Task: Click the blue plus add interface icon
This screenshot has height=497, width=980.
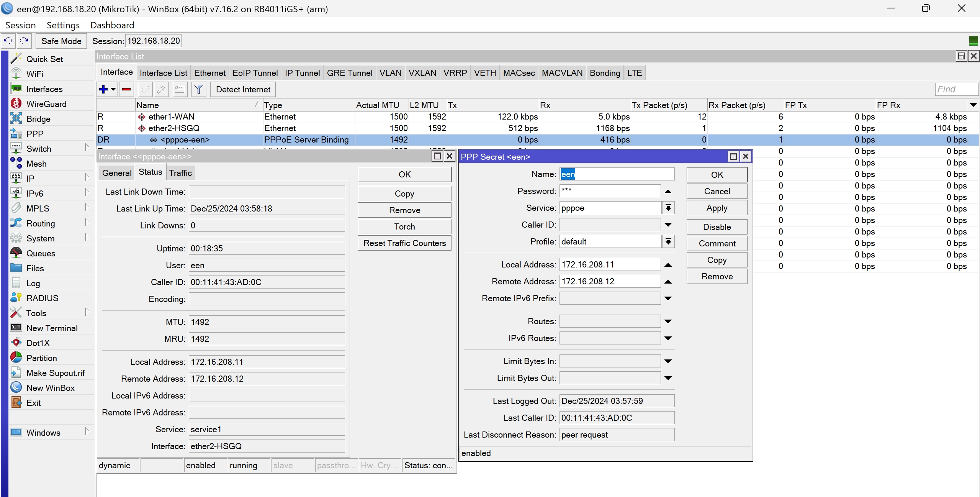Action: 103,89
